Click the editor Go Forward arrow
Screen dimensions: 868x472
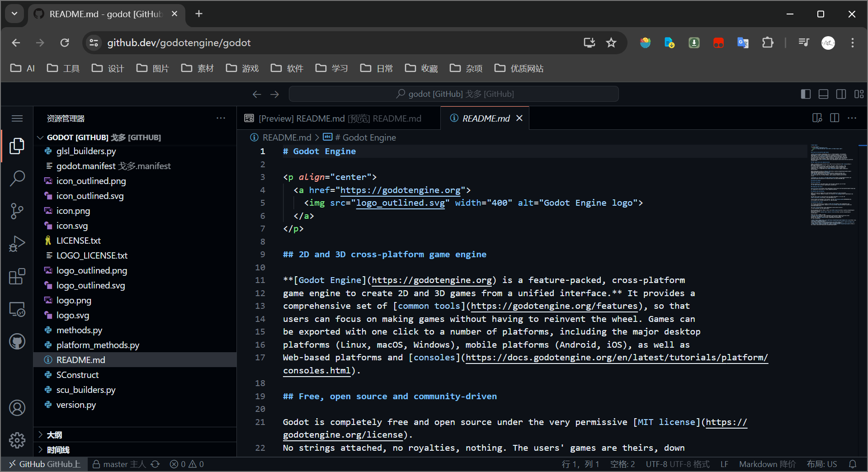(274, 94)
